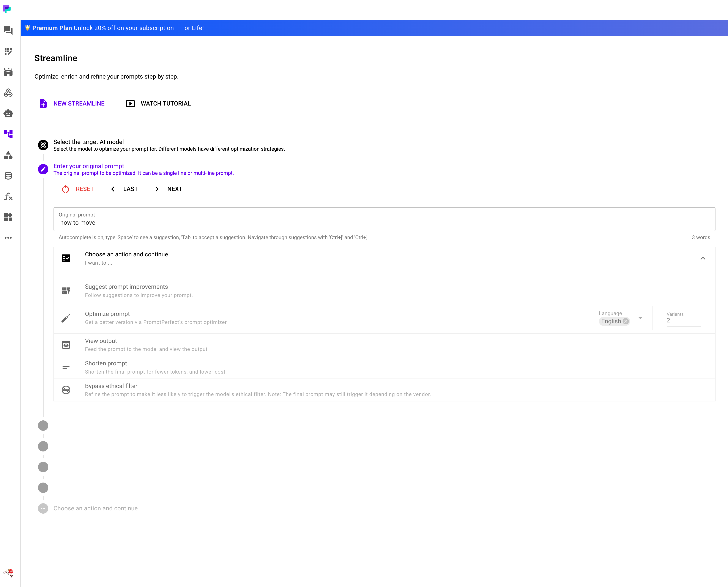The image size is (728, 587).
Task: Open the webhook sidebar icon
Action: point(8,93)
